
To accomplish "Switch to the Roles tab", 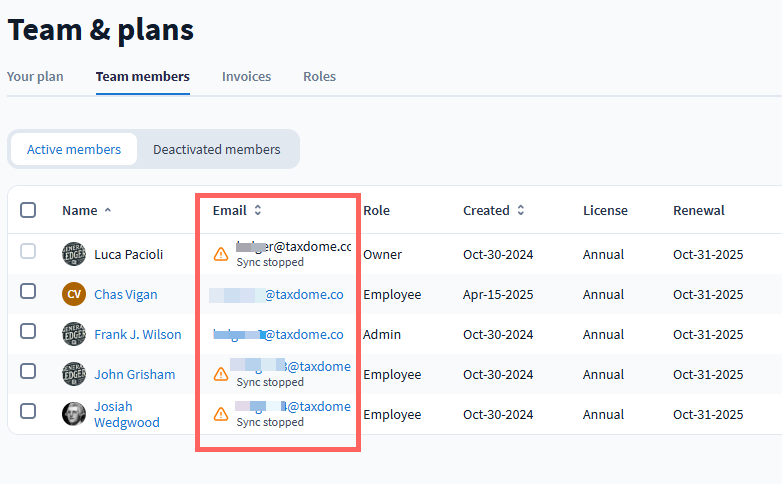I will pyautogui.click(x=319, y=77).
